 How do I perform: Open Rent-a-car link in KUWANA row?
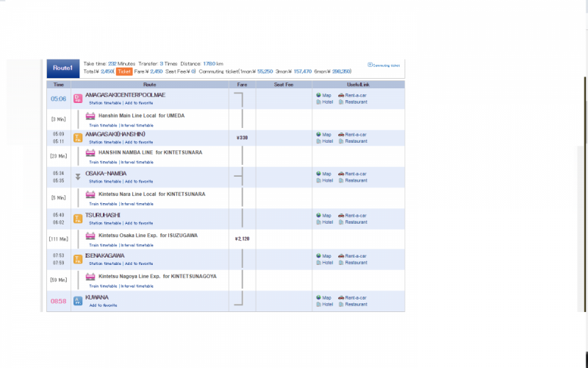pos(355,297)
